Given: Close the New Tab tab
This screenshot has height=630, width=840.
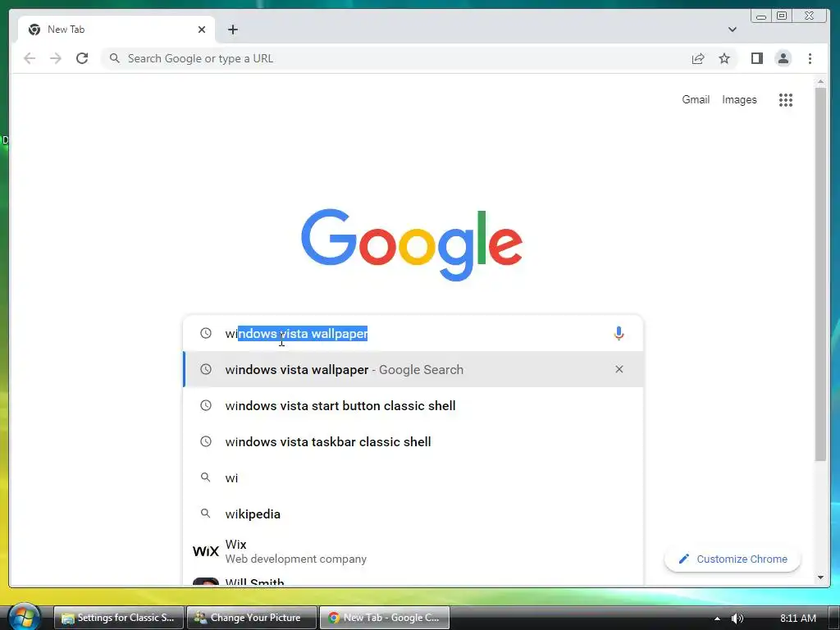Looking at the screenshot, I should (x=202, y=30).
